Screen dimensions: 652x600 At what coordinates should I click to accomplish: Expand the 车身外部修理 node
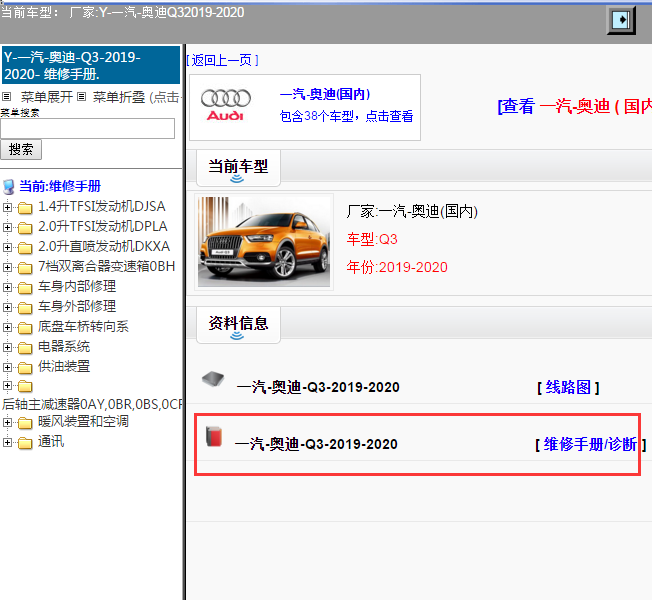pyautogui.click(x=7, y=306)
